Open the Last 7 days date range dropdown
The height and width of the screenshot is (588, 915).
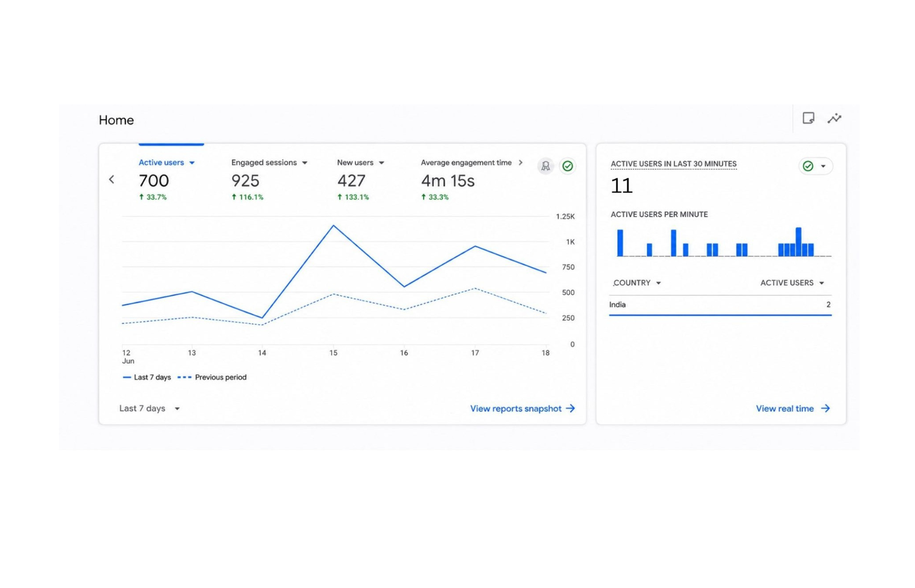pyautogui.click(x=149, y=409)
